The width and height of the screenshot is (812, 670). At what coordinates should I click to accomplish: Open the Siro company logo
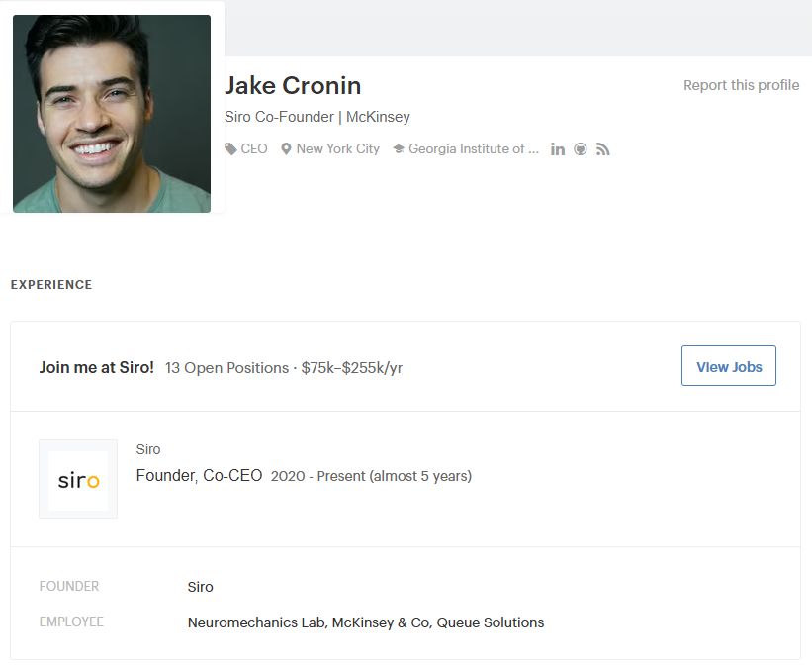[x=78, y=479]
